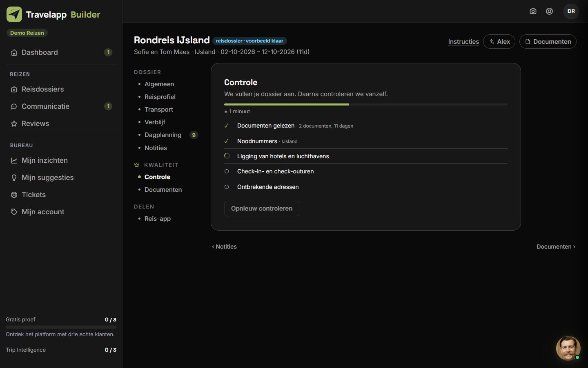This screenshot has width=588, height=368.
Task: Open the chat assistant avatar
Action: pos(568,348)
